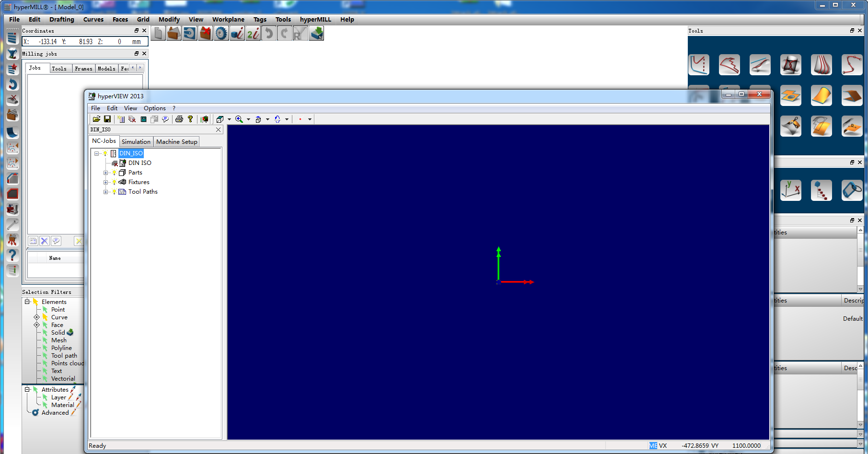Click the blue X delete icon below jobs list

pyautogui.click(x=45, y=241)
